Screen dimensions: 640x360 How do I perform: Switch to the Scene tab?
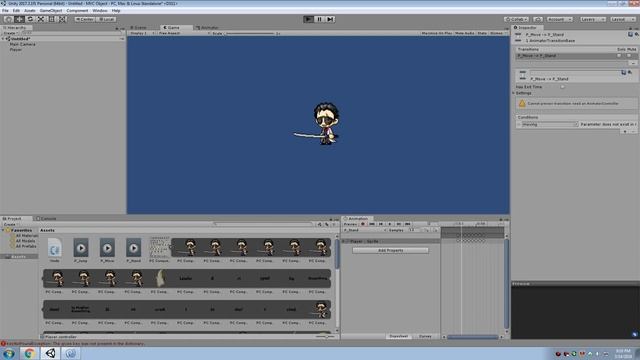(x=139, y=27)
